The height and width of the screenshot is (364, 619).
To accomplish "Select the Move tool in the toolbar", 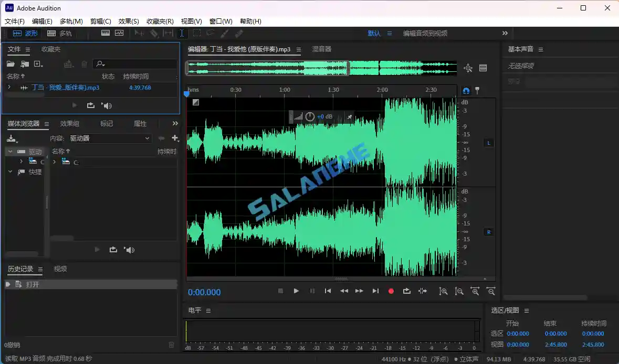I will [139, 33].
